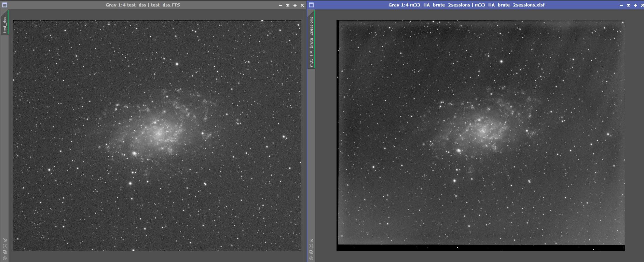Click the overlapping squares icon in test_dss window
The image size is (644, 262).
pos(5,252)
